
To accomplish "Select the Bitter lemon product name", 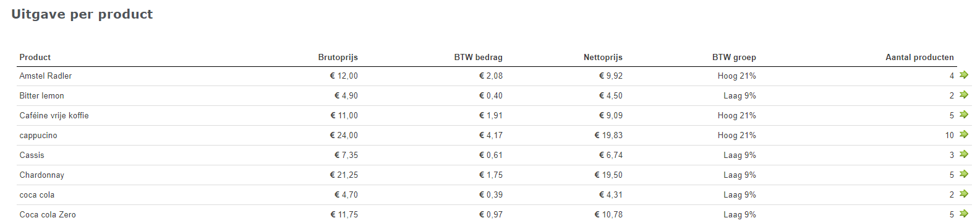I will click(x=42, y=95).
